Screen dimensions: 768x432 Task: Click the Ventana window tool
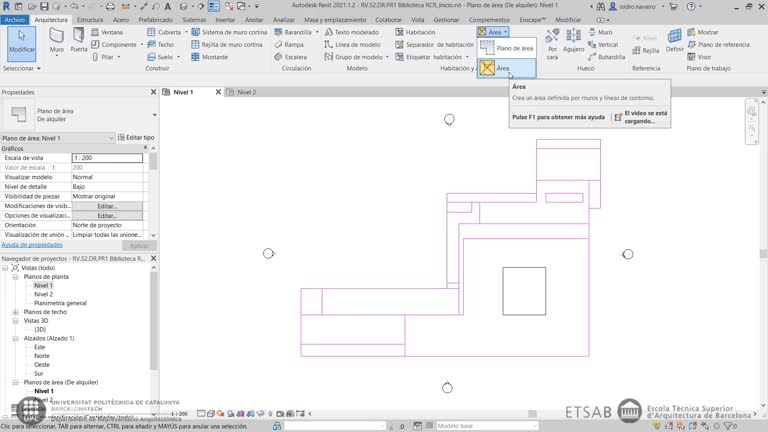(x=110, y=32)
